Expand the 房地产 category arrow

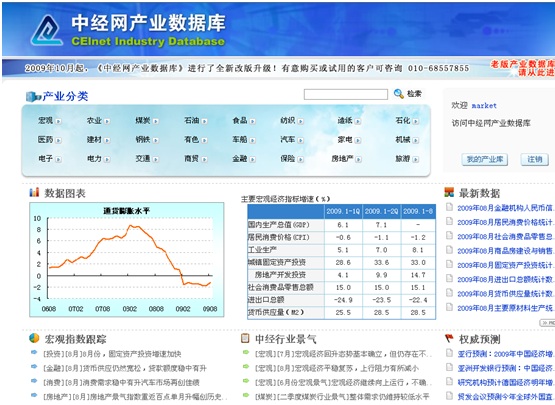tap(359, 159)
